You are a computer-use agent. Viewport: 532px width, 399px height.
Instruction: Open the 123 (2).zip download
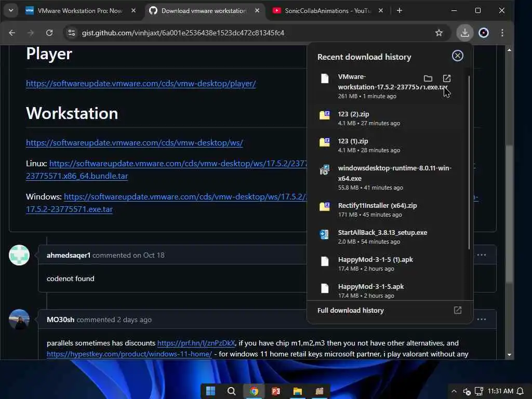pos(389,118)
